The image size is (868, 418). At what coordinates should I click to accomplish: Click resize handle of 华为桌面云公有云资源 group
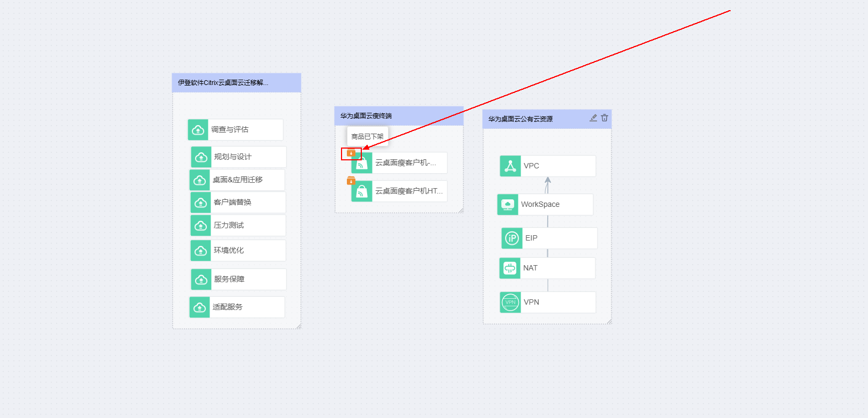click(x=609, y=321)
